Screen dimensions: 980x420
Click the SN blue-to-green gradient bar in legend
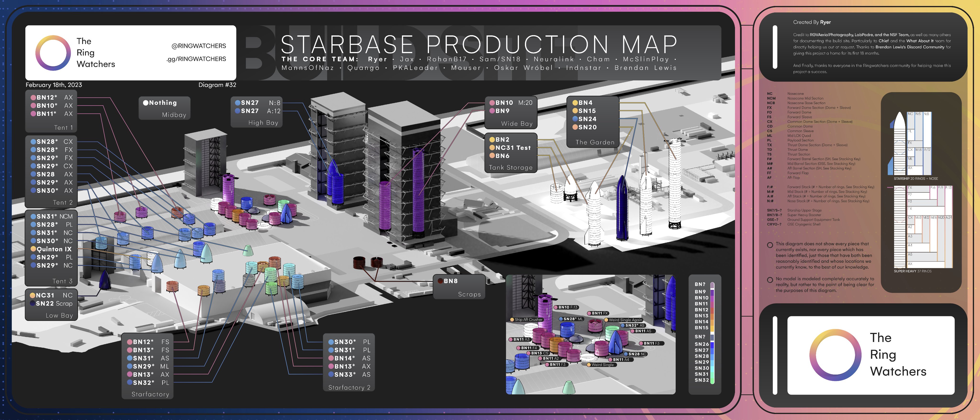coord(712,359)
